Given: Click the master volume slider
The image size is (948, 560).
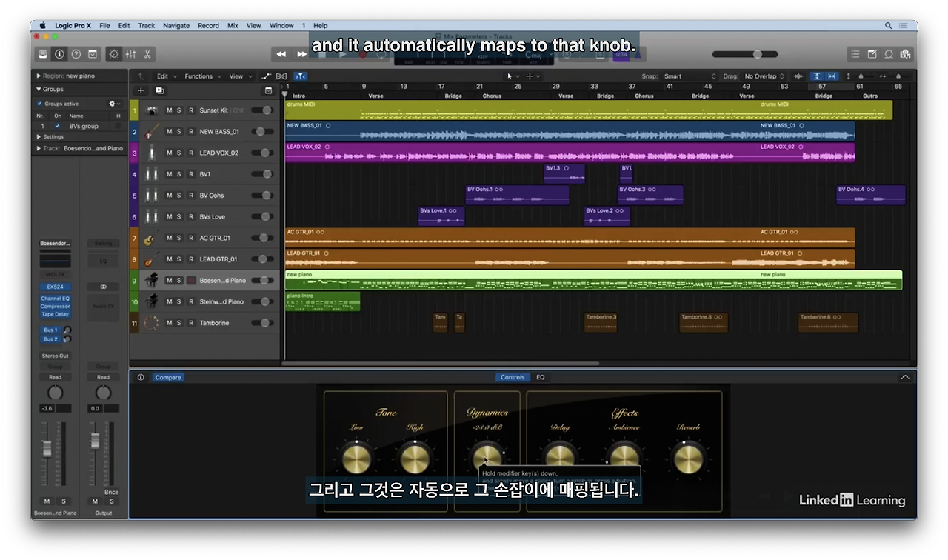Looking at the screenshot, I should (745, 54).
